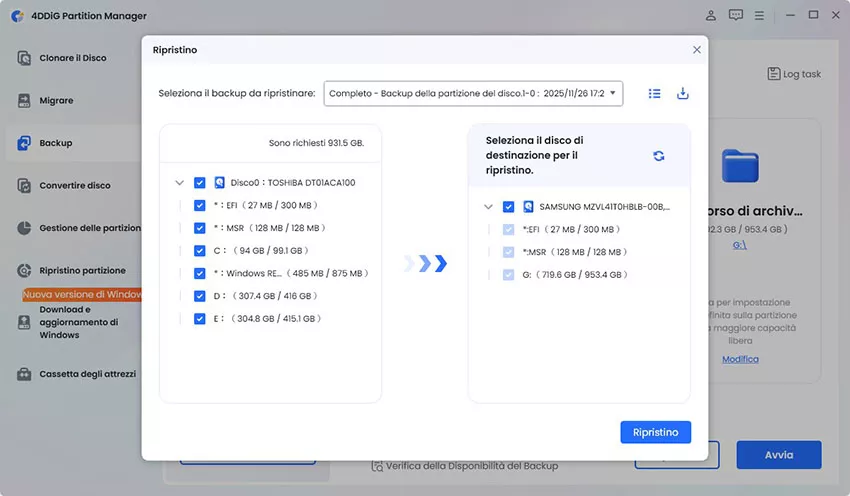Toggle the E: partition checkbox
This screenshot has height=496, width=850.
[x=199, y=319]
